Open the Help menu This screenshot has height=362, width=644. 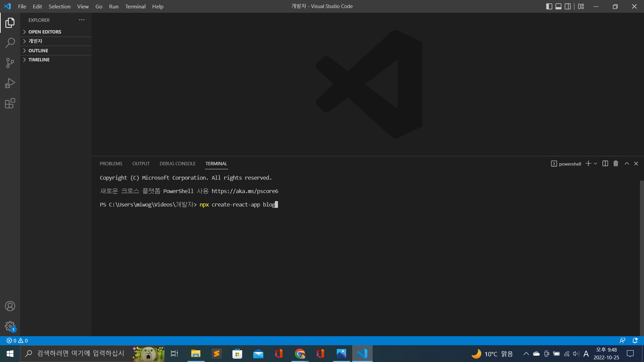pyautogui.click(x=158, y=6)
